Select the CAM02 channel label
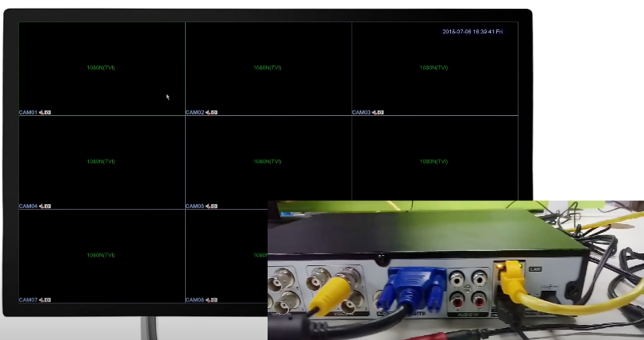 pyautogui.click(x=195, y=113)
